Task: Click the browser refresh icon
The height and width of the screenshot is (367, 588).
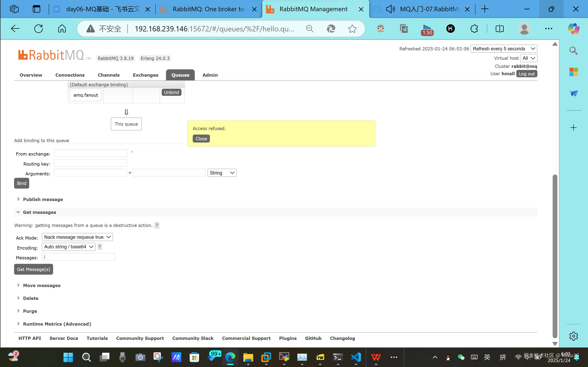Action: [38, 29]
